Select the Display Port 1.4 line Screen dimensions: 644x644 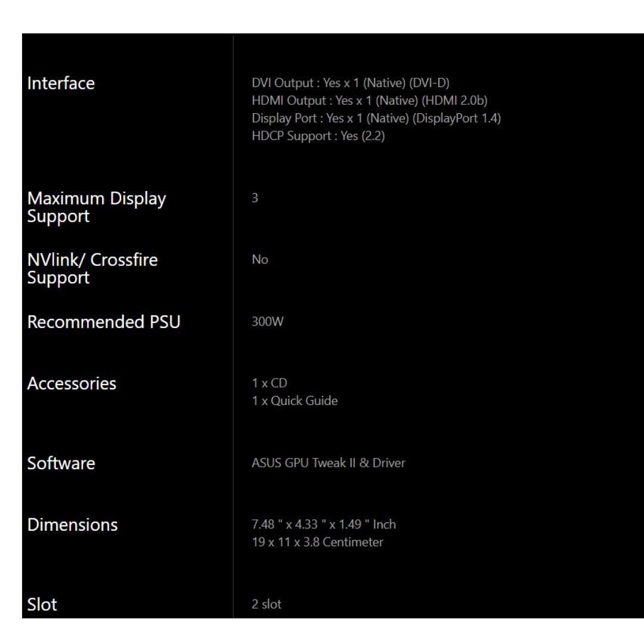click(x=376, y=118)
